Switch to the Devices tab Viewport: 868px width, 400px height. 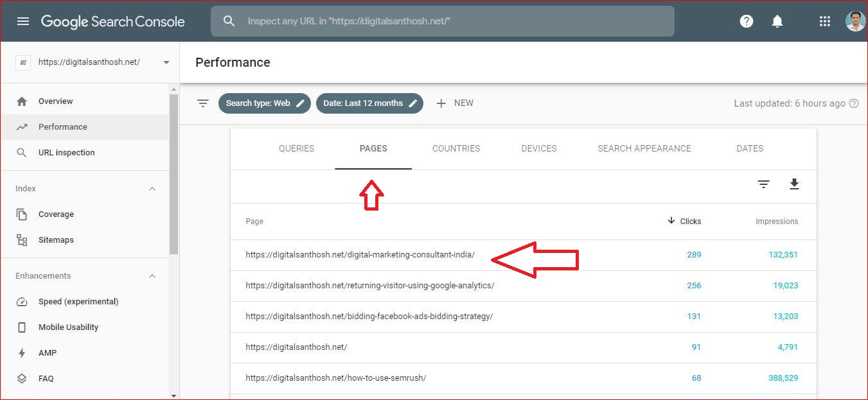click(x=539, y=148)
